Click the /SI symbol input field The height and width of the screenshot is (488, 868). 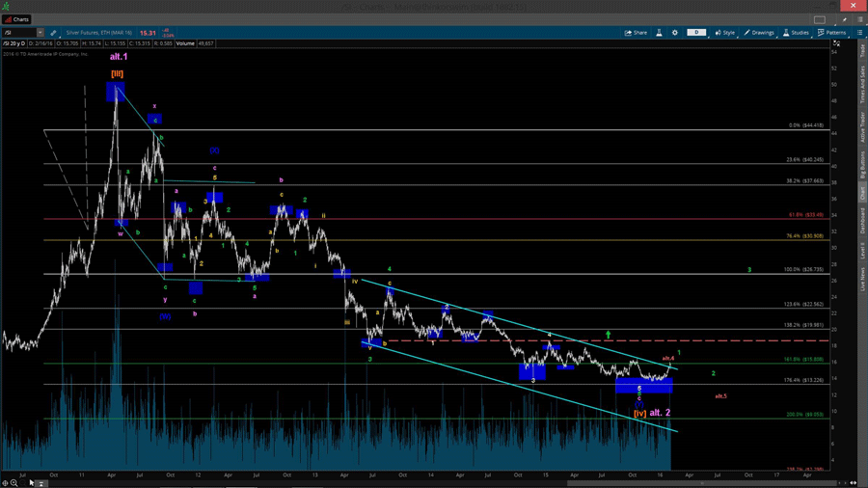click(17, 33)
